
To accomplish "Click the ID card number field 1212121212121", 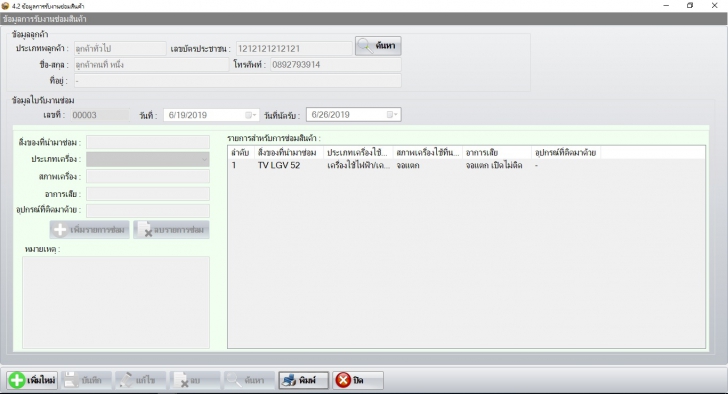I will click(294, 48).
